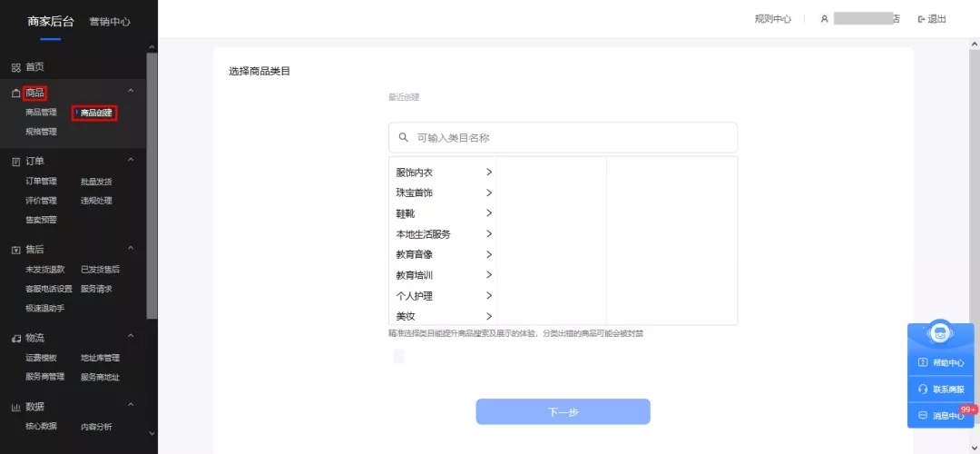The width and height of the screenshot is (980, 454).
Task: Open 消息中心 in the floating panel
Action: [941, 415]
